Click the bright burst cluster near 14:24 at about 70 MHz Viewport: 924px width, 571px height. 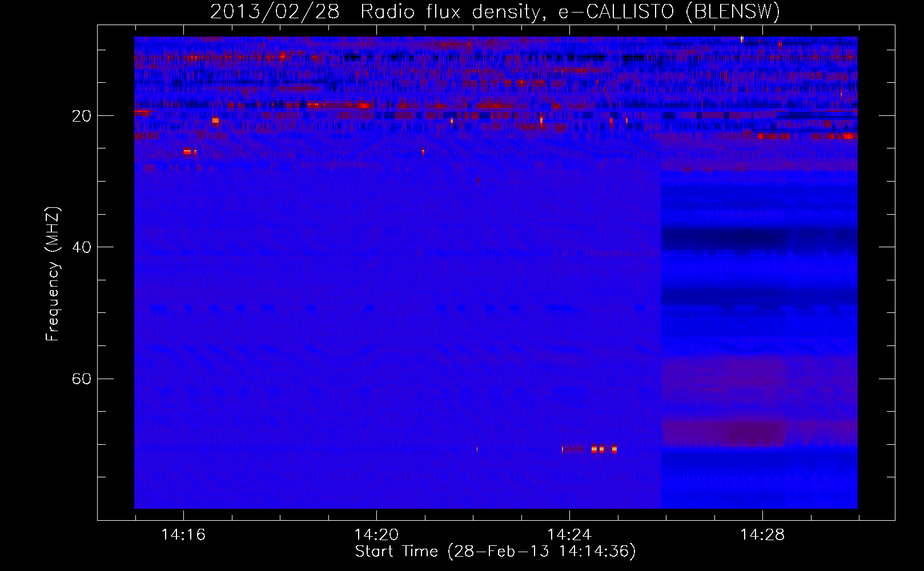589,449
